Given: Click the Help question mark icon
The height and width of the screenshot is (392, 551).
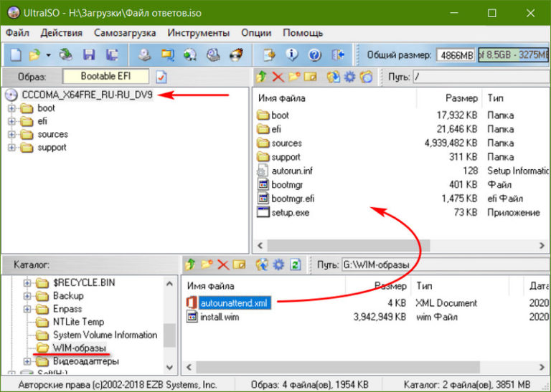Looking at the screenshot, I should tap(314, 54).
